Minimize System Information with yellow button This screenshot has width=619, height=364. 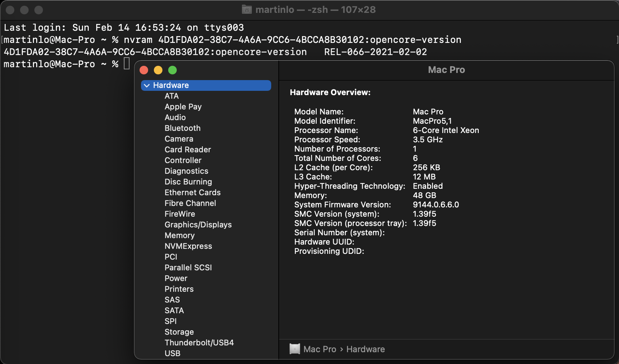158,70
